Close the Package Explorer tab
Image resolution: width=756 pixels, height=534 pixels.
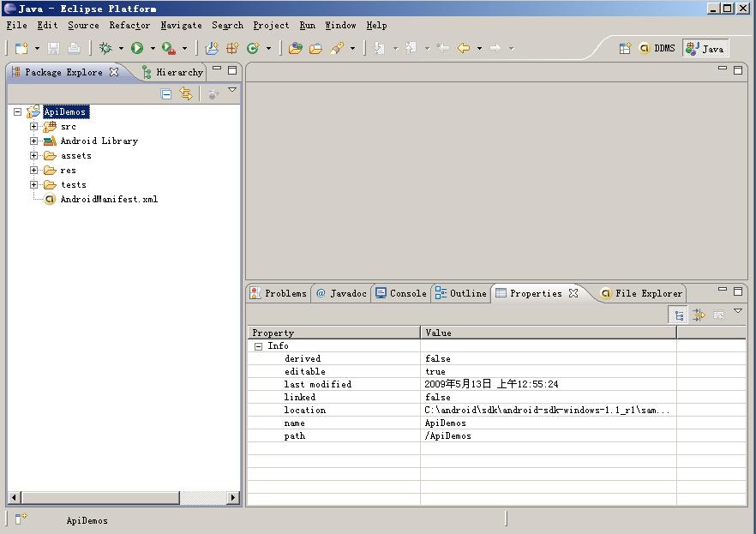pos(114,72)
